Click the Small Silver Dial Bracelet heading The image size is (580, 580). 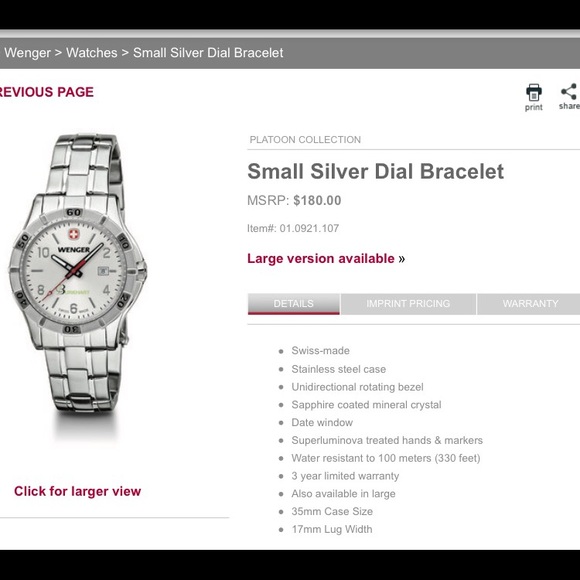(x=375, y=172)
